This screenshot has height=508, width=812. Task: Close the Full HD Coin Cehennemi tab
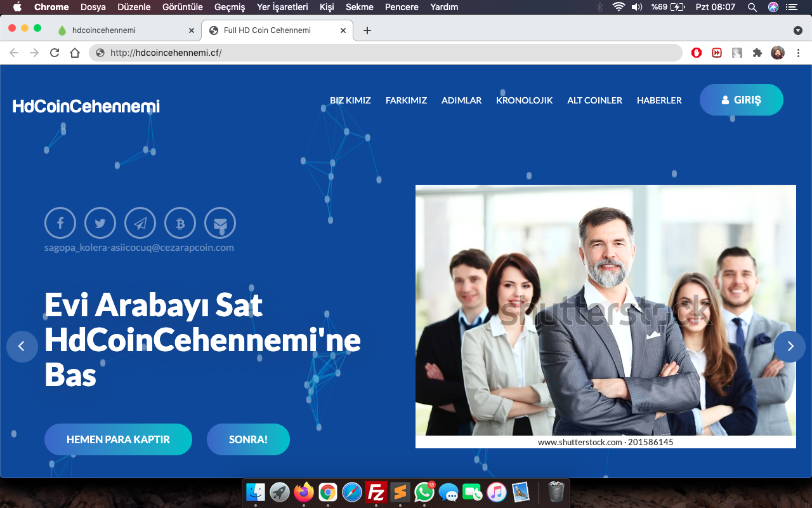(x=343, y=30)
